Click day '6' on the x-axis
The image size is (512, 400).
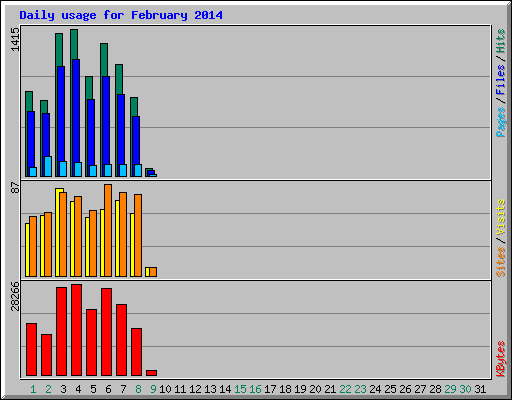[x=108, y=389]
